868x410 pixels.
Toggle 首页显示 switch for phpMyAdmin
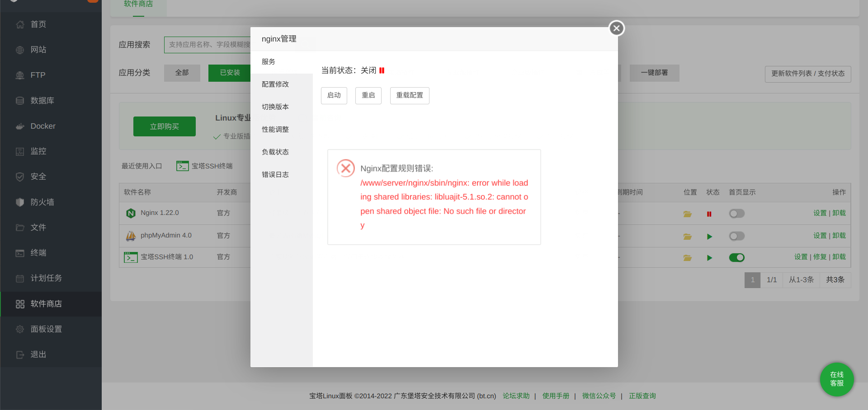pyautogui.click(x=737, y=236)
